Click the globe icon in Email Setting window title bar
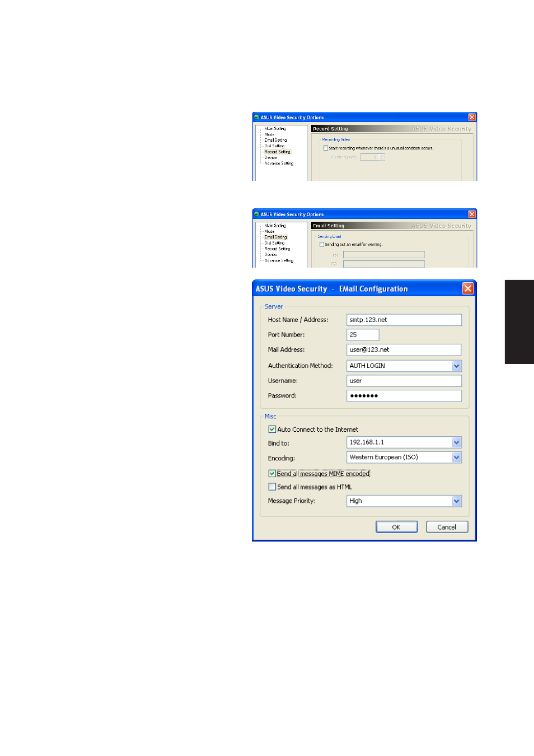 coord(256,214)
